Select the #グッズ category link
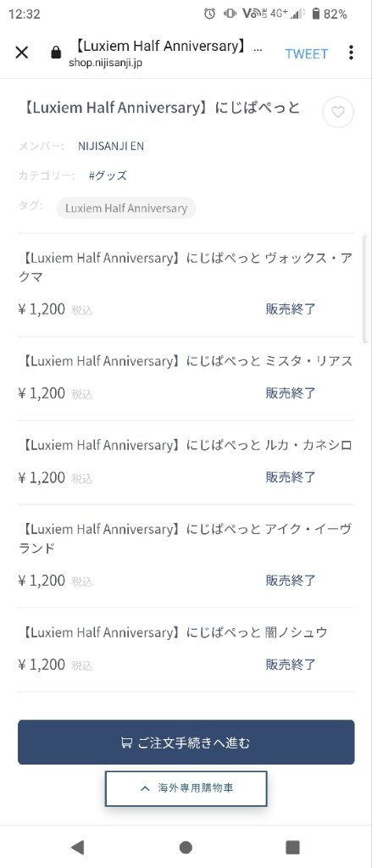This screenshot has width=372, height=868. [x=108, y=176]
